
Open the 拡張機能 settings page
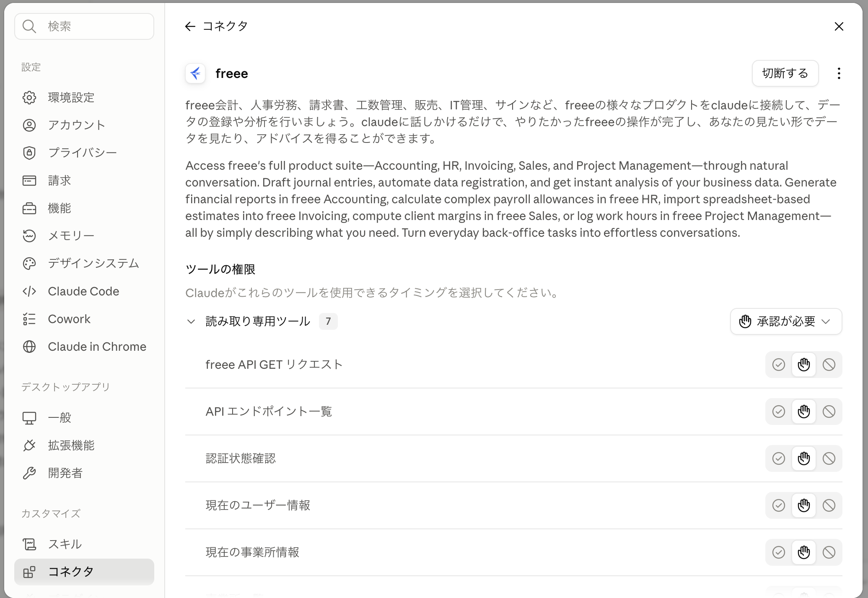tap(84, 445)
